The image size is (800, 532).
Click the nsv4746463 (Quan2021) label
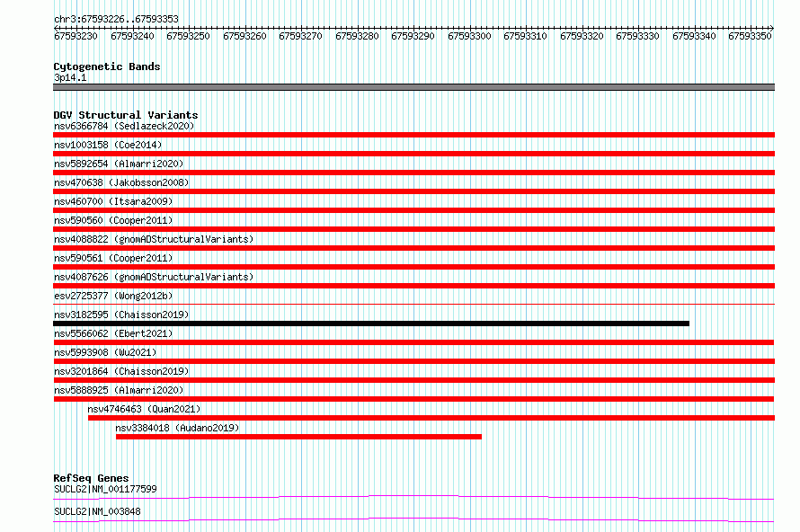[x=144, y=409]
